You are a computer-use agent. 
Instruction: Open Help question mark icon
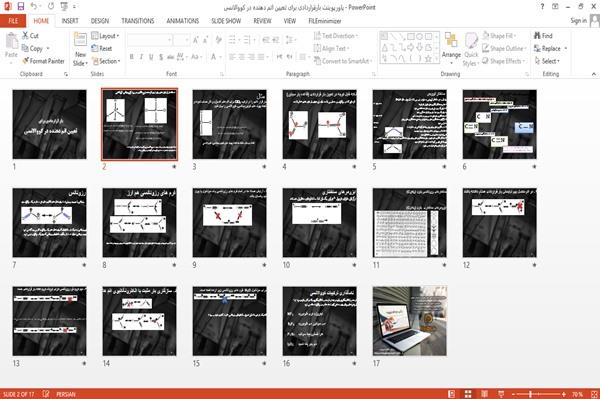[x=542, y=7]
